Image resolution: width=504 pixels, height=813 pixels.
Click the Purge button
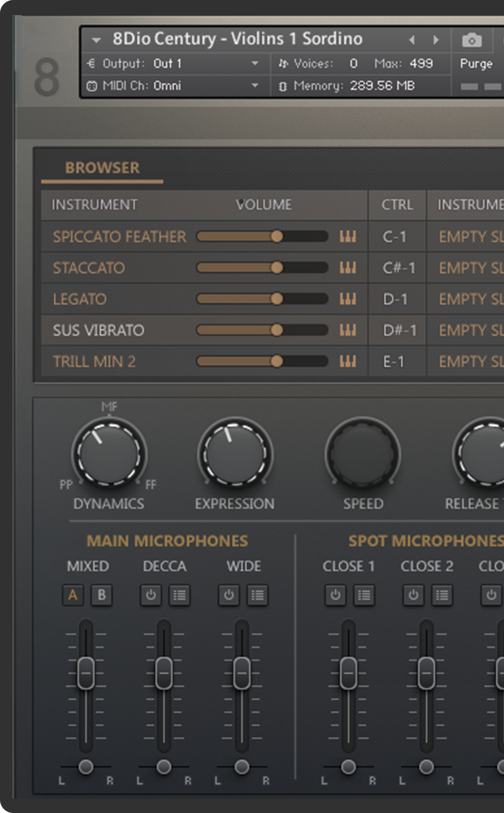(476, 64)
